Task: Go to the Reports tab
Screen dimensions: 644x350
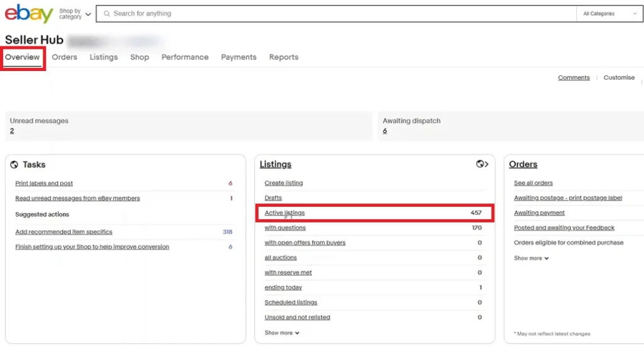Action: (x=284, y=57)
